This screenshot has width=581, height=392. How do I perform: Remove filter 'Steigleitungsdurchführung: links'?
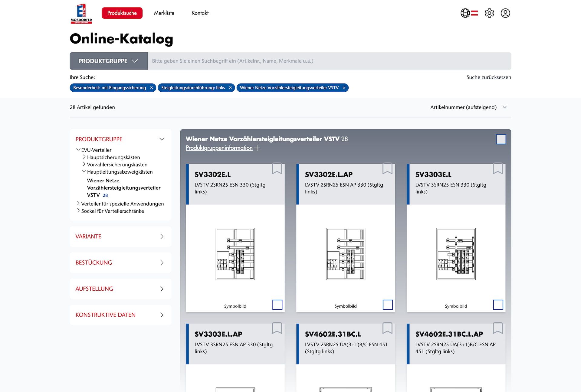pyautogui.click(x=230, y=88)
